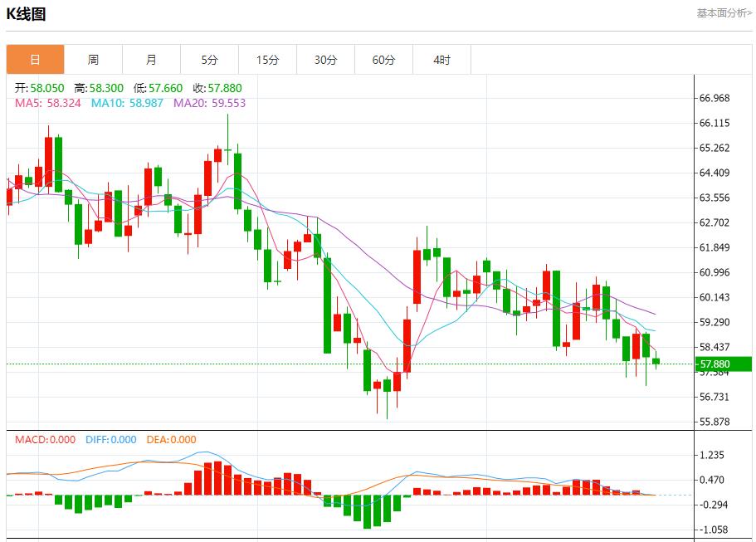Select the 15分 interval tab
756x542 pixels.
[267, 60]
